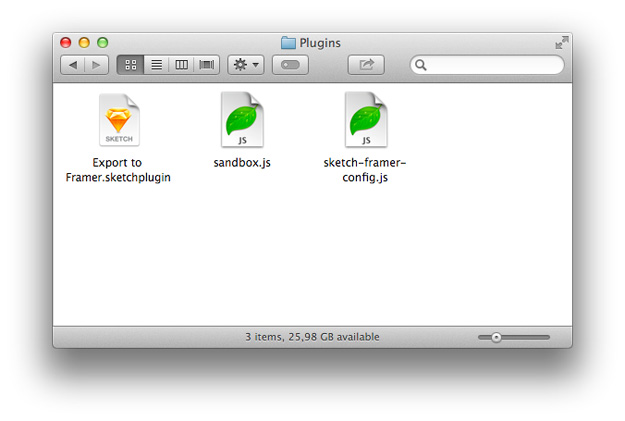Zoom the window with the green button
Viewport: 625px width, 421px height.
tap(103, 42)
